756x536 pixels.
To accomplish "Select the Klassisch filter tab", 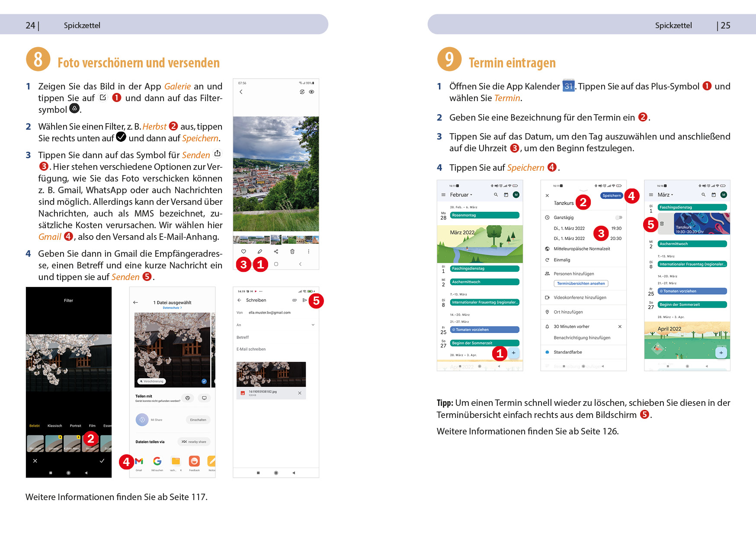I will (x=54, y=426).
